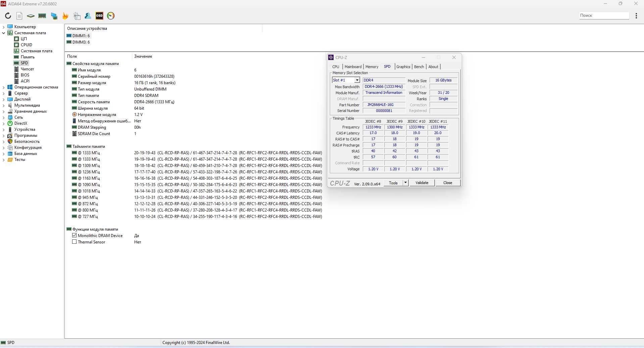Viewport: 644px width, 348px height.
Task: Open the BIOS tree item
Action: click(25, 75)
